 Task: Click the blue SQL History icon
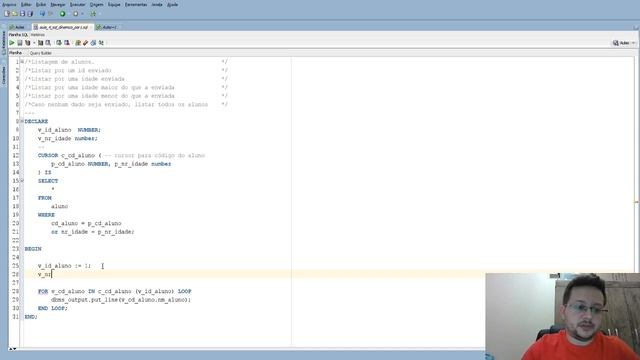click(x=93, y=43)
